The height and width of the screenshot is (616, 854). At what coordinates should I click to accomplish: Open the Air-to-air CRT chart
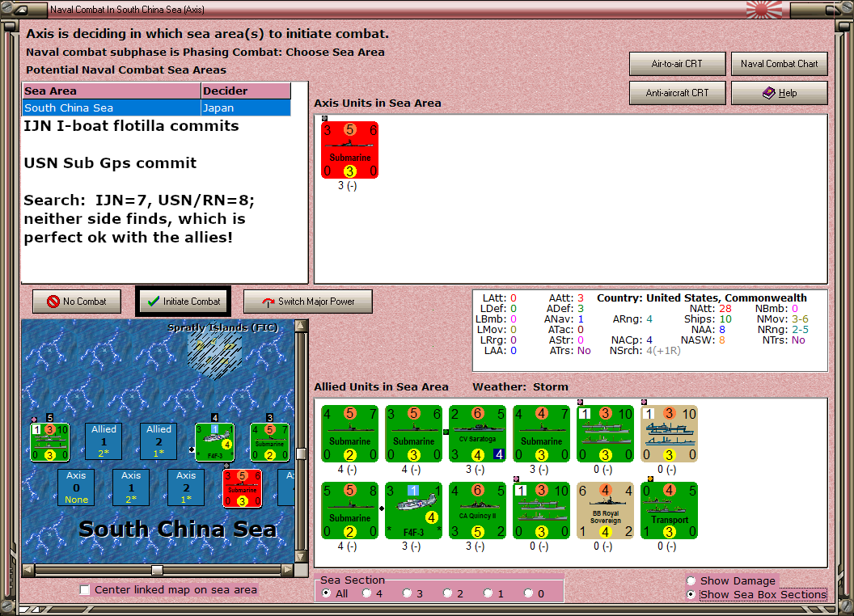[x=678, y=64]
